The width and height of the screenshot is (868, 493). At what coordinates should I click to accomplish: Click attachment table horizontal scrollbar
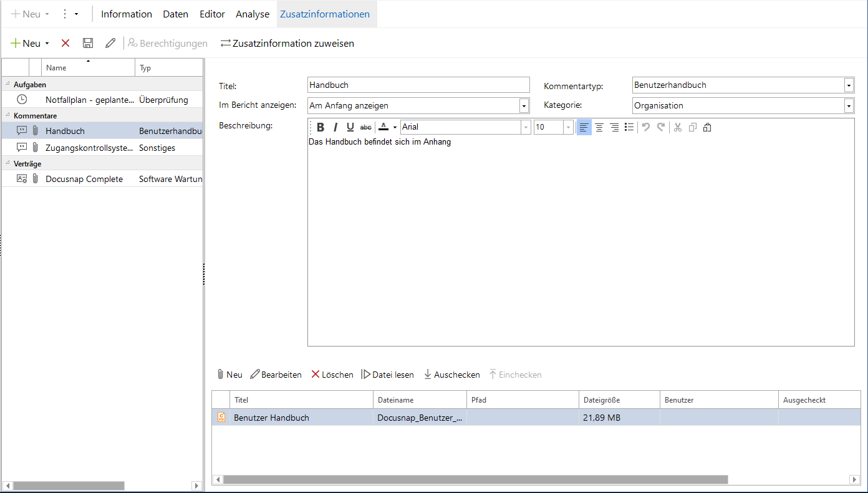pyautogui.click(x=475, y=480)
